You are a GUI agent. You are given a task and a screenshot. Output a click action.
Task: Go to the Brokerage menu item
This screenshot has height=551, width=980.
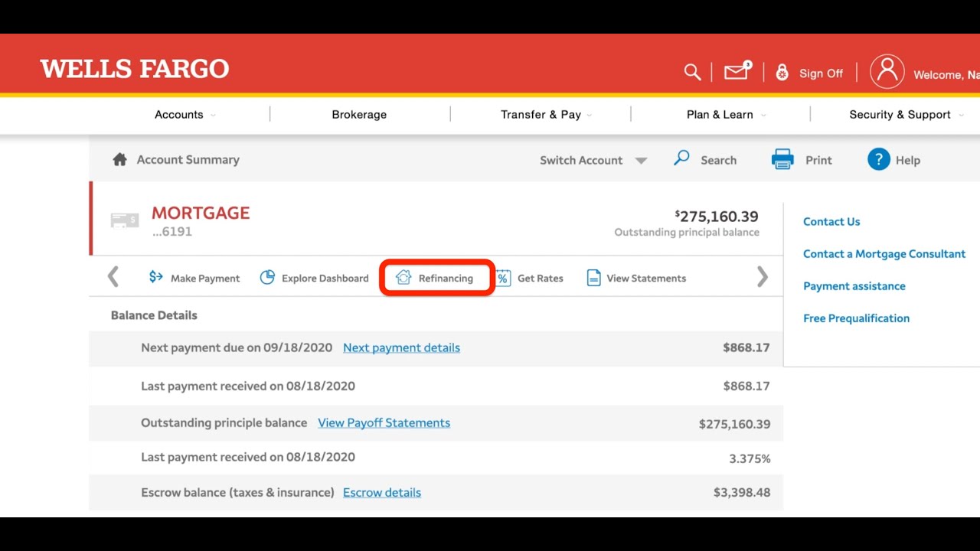coord(359,114)
